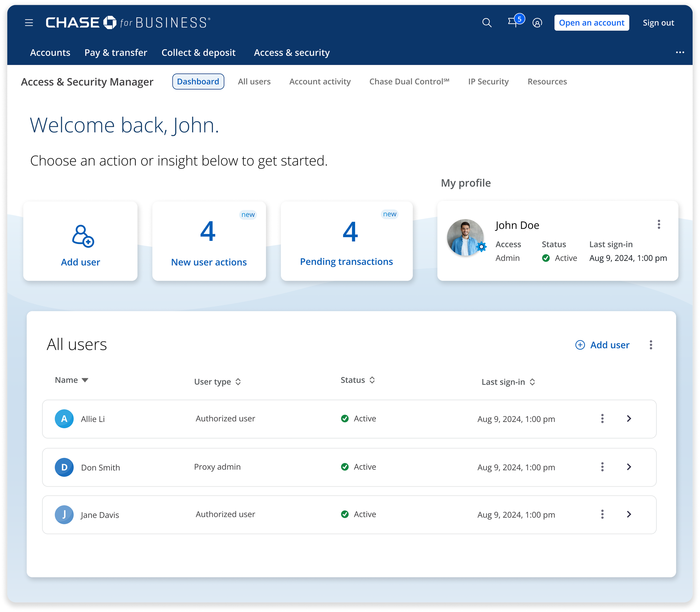Open notifications flag with 5 badge
700x612 pixels.
point(516,21)
